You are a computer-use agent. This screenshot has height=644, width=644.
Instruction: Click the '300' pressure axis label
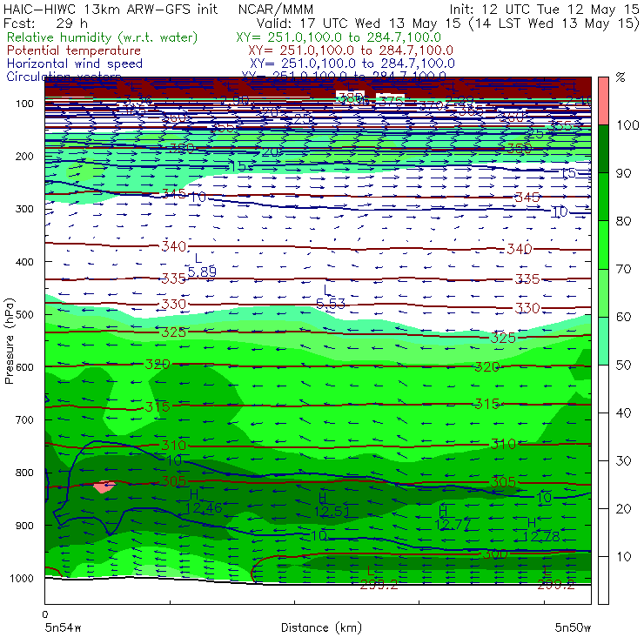(24, 209)
